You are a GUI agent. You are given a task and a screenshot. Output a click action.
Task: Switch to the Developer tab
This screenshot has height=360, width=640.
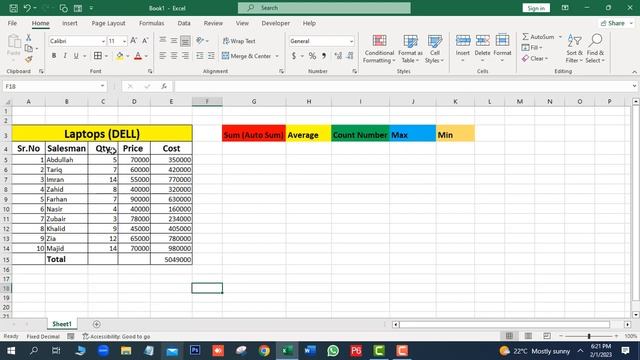pos(276,23)
